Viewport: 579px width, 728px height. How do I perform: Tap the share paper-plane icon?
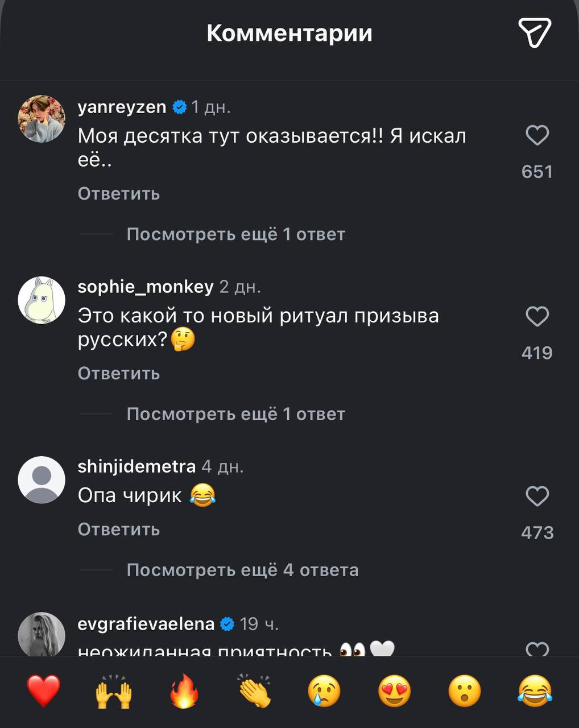tap(534, 32)
